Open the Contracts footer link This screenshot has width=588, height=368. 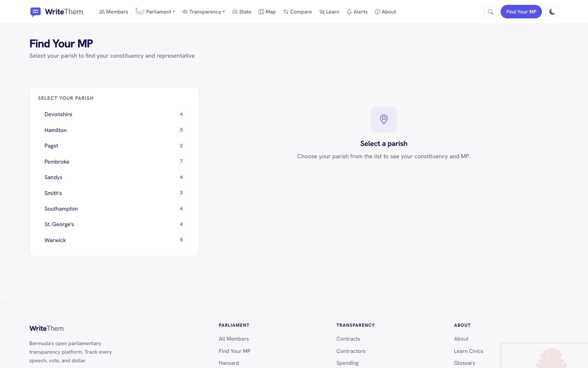tap(348, 339)
